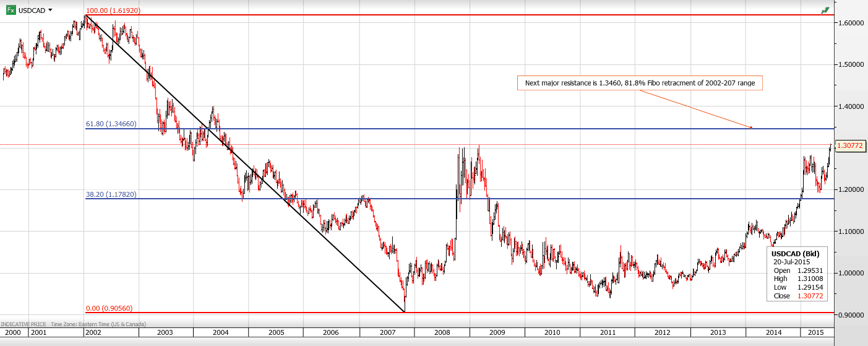Click the INDICATIVE PRICE label

click(x=22, y=324)
